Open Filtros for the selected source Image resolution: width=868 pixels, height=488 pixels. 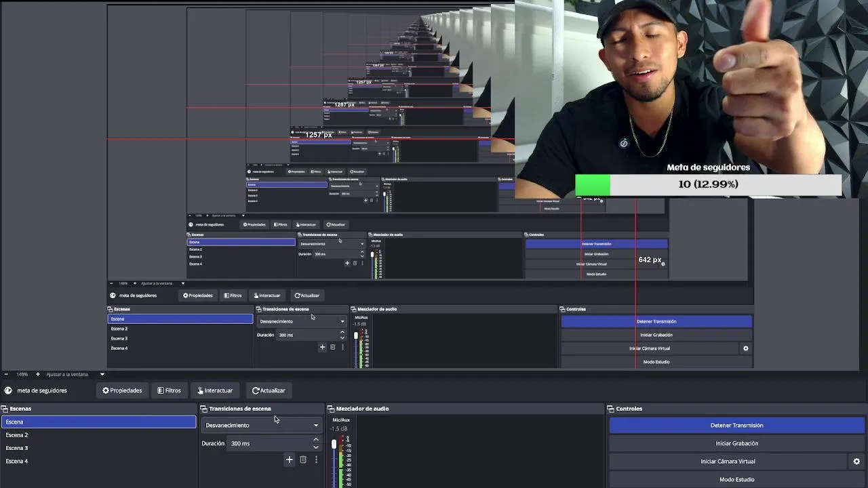(x=169, y=390)
